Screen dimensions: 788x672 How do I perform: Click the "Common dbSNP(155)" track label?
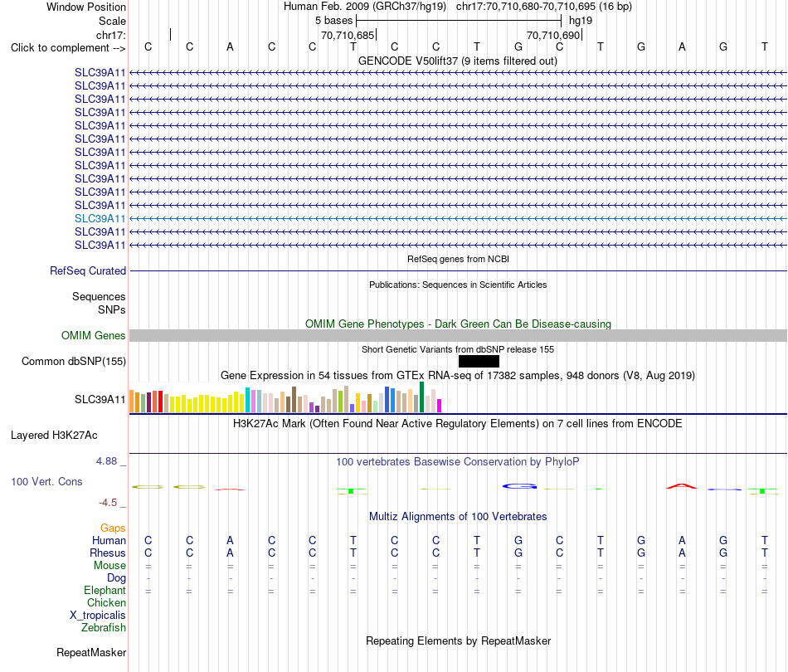(x=74, y=362)
